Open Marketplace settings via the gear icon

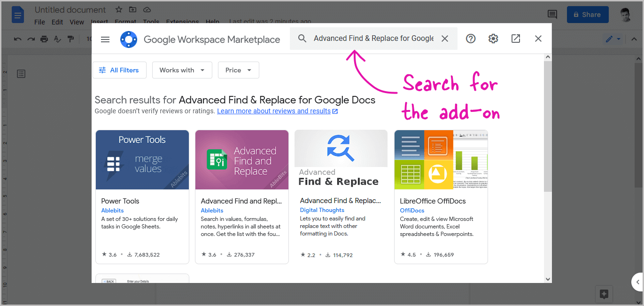pos(493,39)
